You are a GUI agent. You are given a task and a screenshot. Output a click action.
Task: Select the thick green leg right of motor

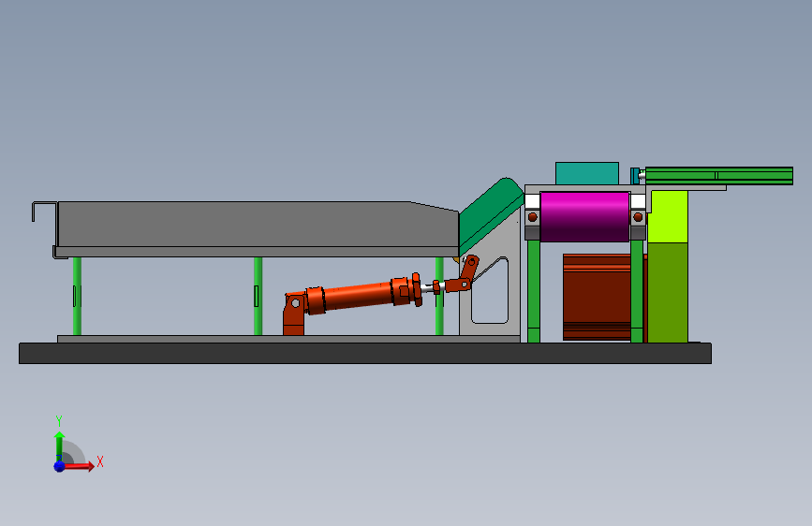(x=637, y=291)
